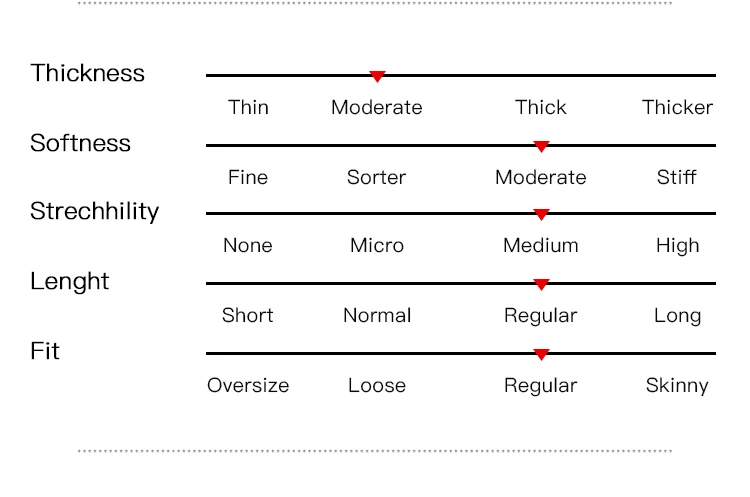This screenshot has height=497, width=750.
Task: Click the red marker on Fit scale
Action: click(541, 354)
